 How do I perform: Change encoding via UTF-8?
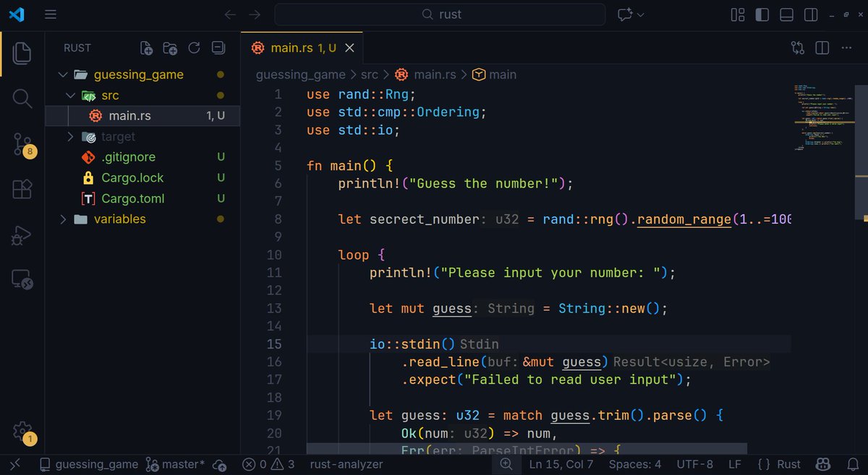click(x=695, y=464)
